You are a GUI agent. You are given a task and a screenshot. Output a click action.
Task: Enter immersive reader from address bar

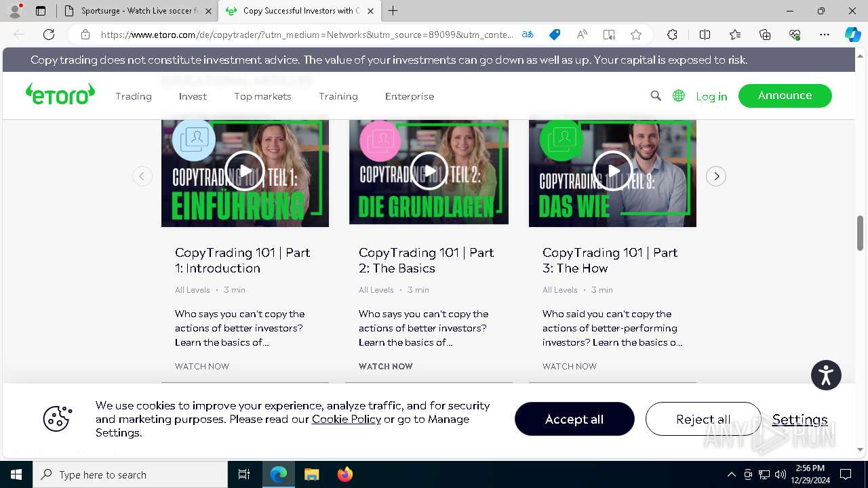pyautogui.click(x=609, y=35)
